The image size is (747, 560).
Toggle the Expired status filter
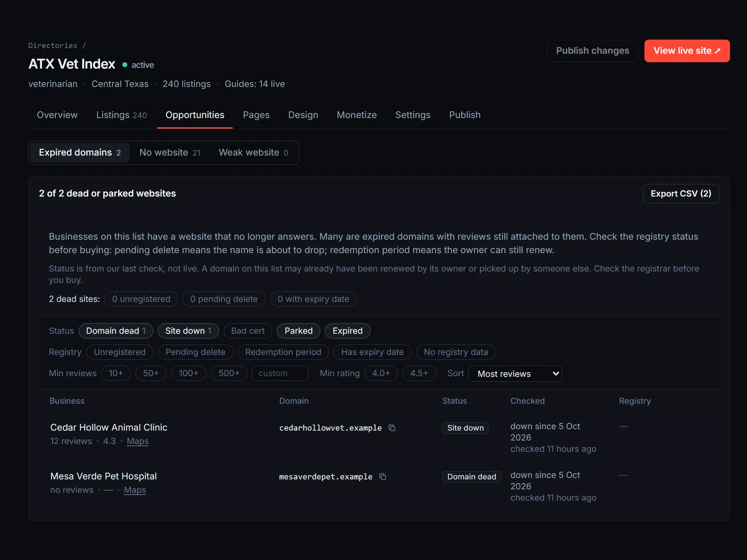[x=347, y=331]
